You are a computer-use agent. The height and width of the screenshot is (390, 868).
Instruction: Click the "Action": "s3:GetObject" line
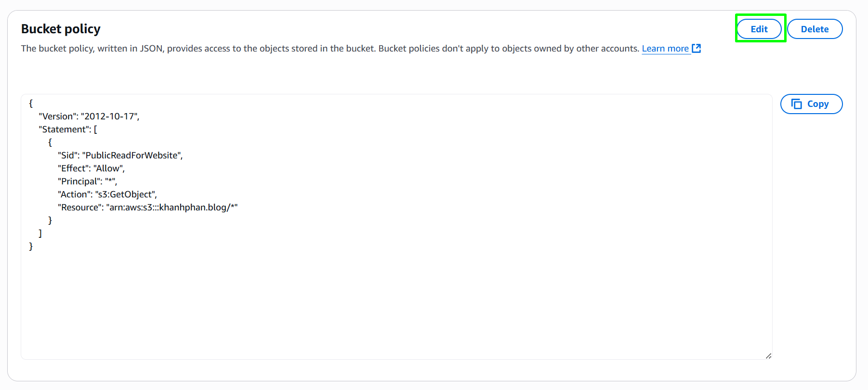pos(107,195)
